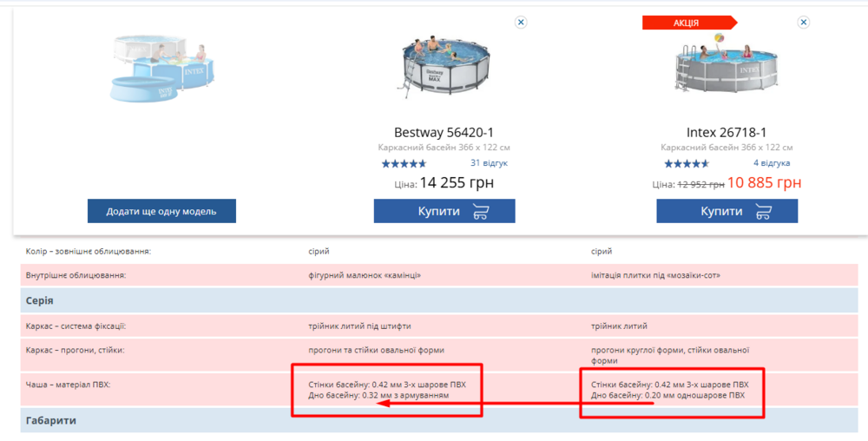Viewport: 868px width, 441px height.
Task: Click Intex subtitle Каркасний басейн 366 x 122 см
Action: (x=727, y=148)
